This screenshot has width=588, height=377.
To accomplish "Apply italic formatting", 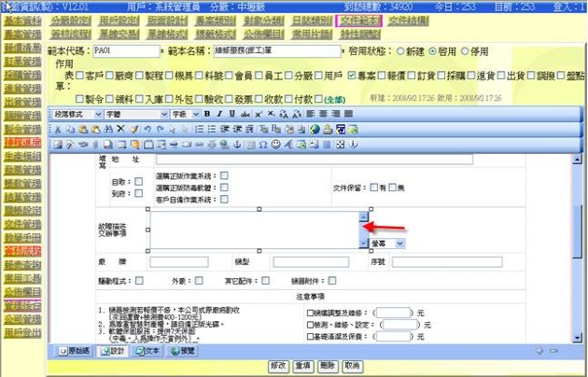I will 219,113.
